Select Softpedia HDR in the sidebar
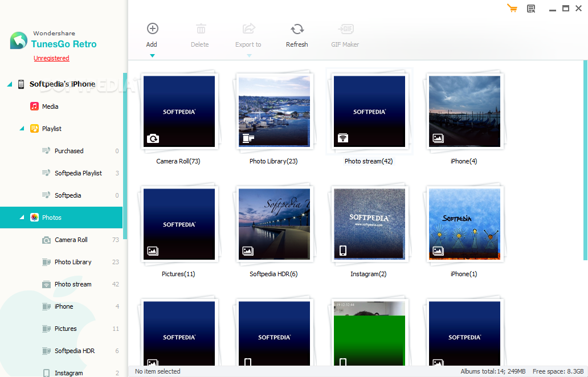Screen dimensions: 588x377 pos(61,351)
